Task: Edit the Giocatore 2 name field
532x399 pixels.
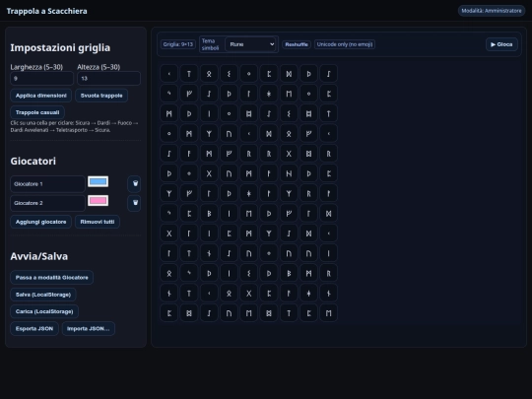Action: pos(47,203)
